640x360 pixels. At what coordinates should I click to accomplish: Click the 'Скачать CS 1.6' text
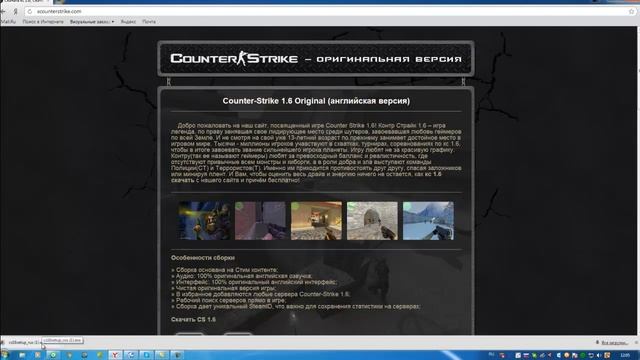coord(193,320)
